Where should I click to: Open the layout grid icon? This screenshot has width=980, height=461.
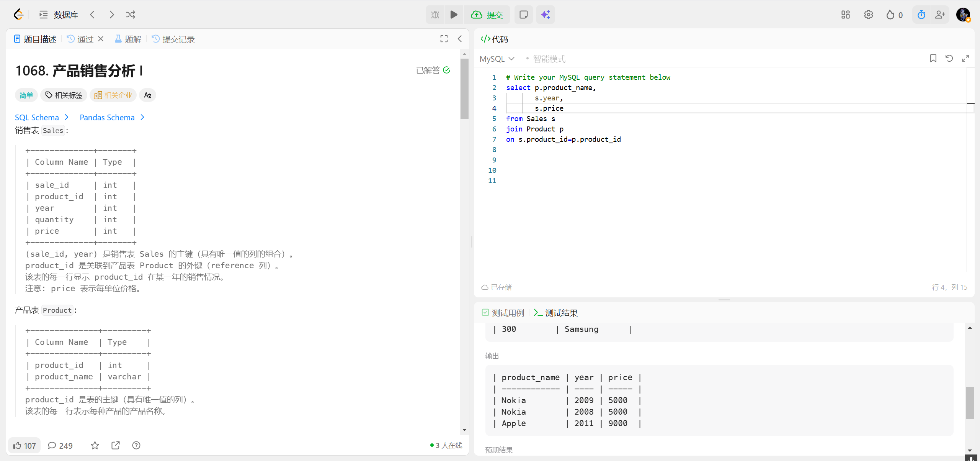coord(845,15)
